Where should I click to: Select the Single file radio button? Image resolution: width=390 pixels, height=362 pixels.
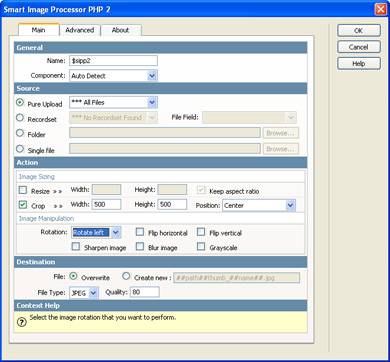tap(20, 149)
